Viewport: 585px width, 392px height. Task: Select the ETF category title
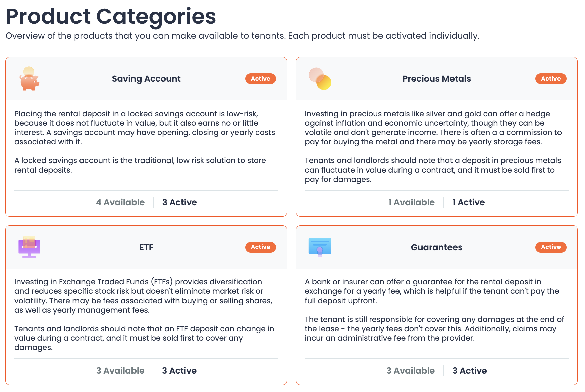[146, 247]
